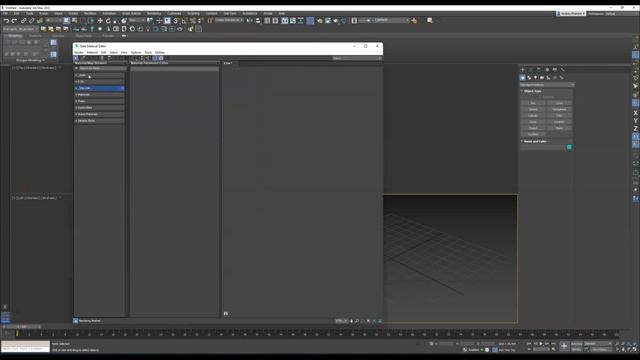Toggle the 3D Snaps button
The width and height of the screenshot is (640, 360).
176,20
